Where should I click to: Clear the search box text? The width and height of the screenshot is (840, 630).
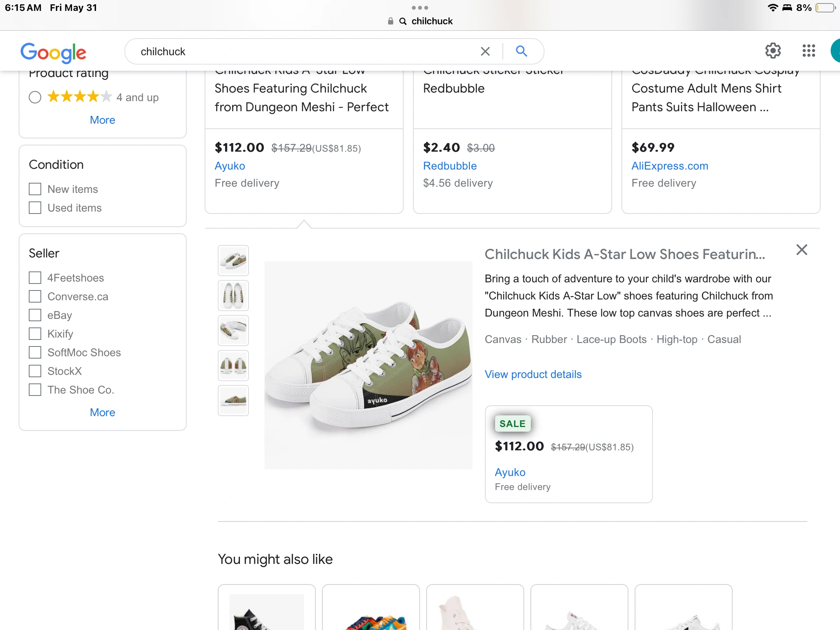pyautogui.click(x=485, y=51)
